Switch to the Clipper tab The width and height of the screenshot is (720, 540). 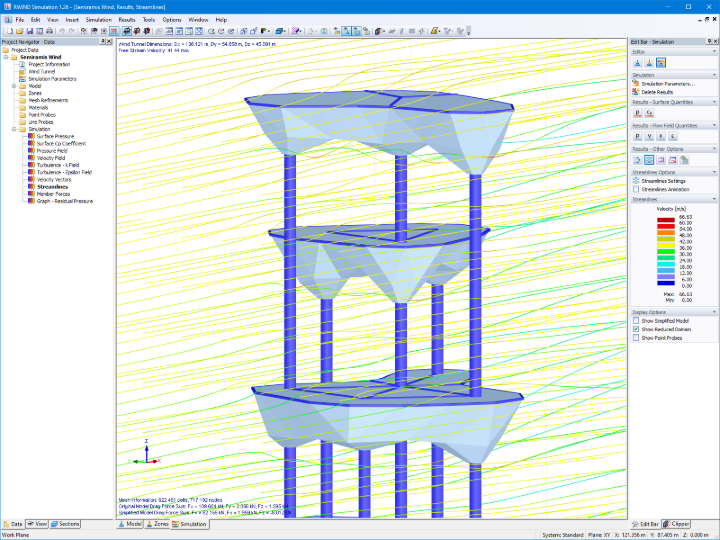(676, 524)
